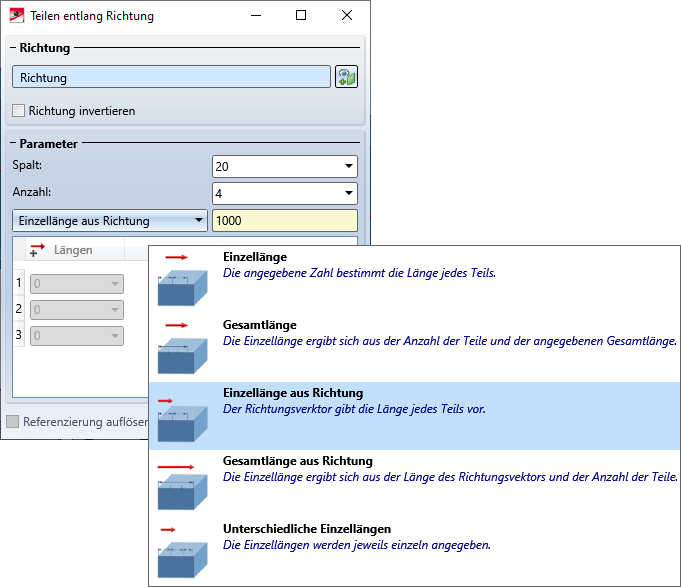Click the direction picker icon beside Richtung field
Viewport: 681px width, 587px height.
[x=346, y=77]
